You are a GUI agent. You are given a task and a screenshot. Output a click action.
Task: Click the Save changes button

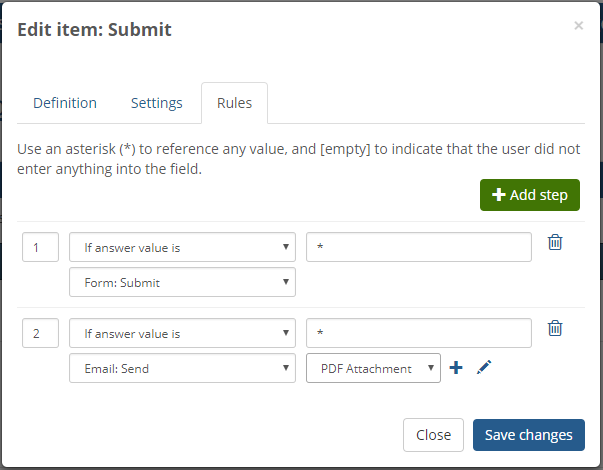click(529, 435)
